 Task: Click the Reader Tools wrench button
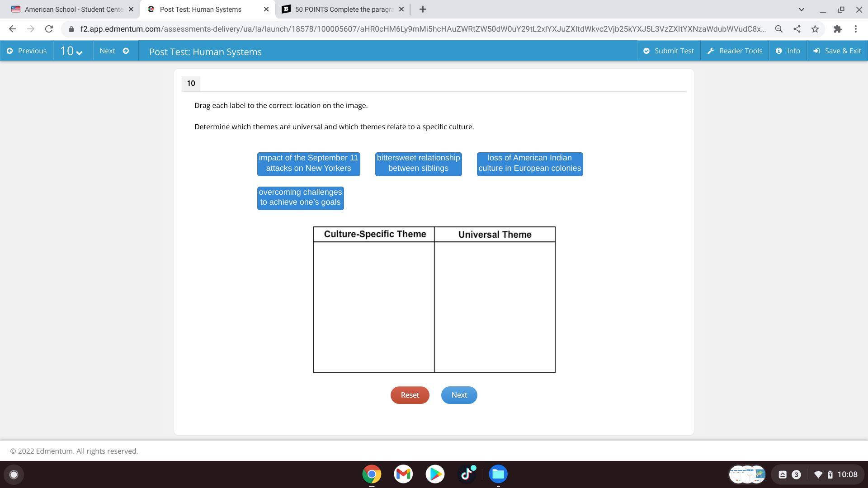[x=735, y=51]
